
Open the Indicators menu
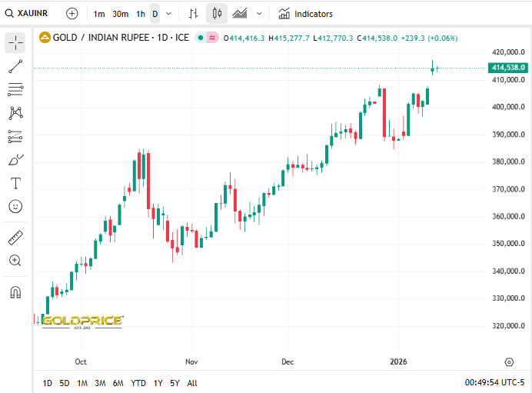(305, 14)
